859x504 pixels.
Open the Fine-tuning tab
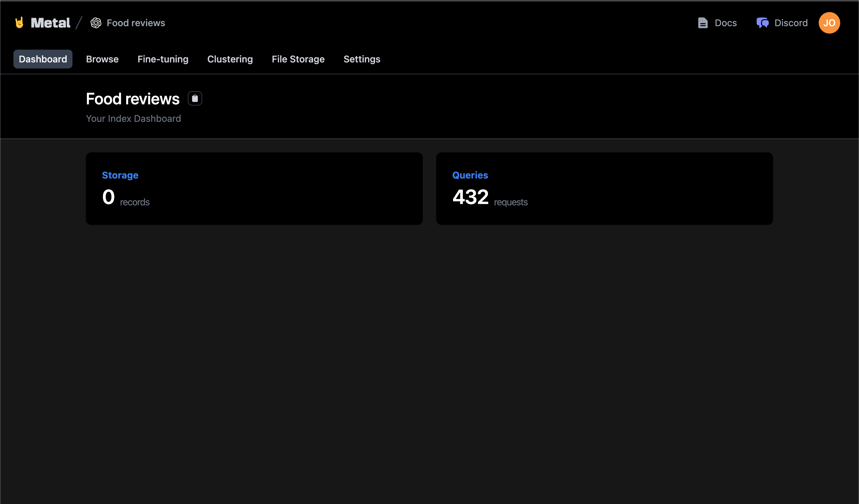click(163, 59)
